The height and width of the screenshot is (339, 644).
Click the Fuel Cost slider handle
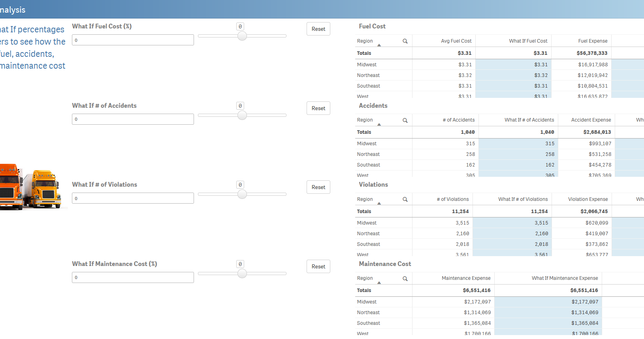coord(242,36)
